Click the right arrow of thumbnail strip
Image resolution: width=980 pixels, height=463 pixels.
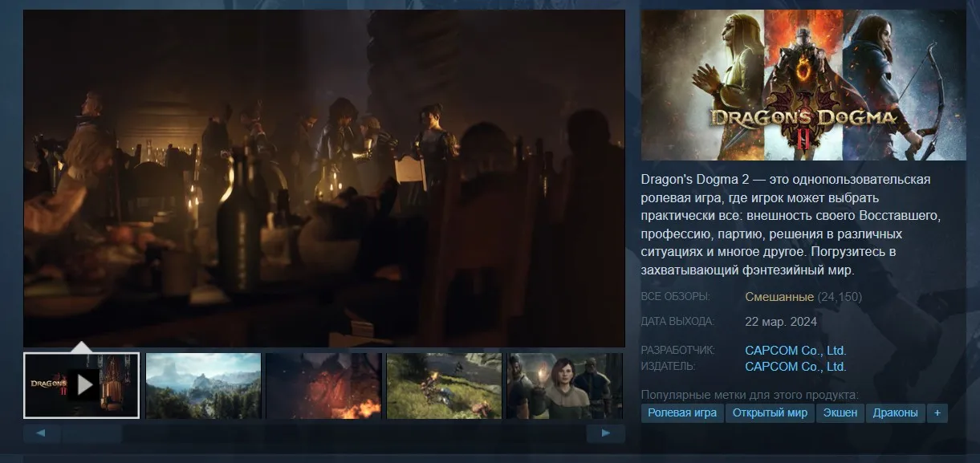coord(605,433)
